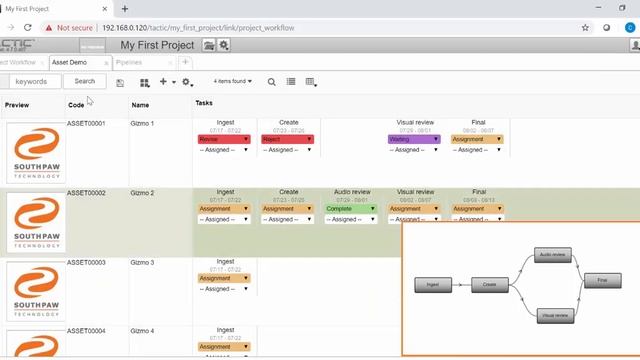The width and height of the screenshot is (640, 360).
Task: Select the Final node in pipeline diagram
Action: 603,280
